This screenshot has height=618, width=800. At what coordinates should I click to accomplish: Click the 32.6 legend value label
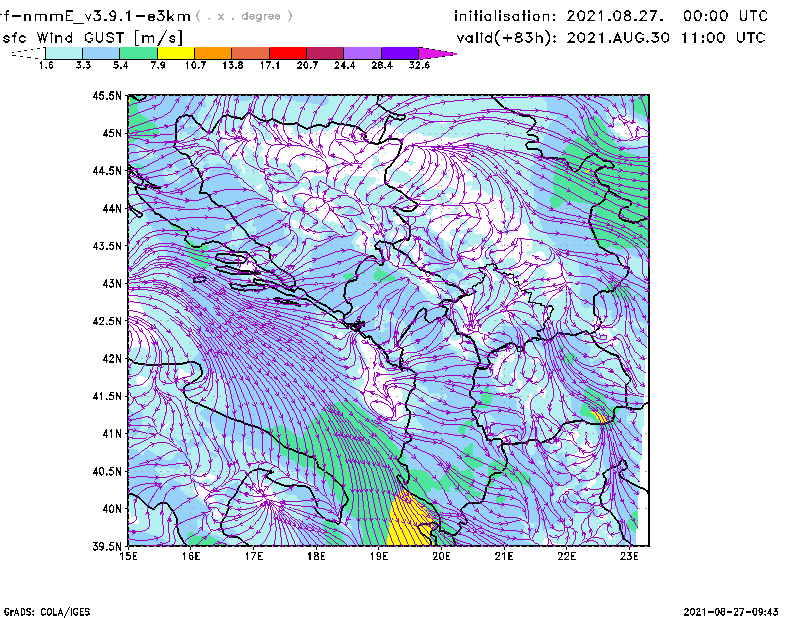pos(419,65)
